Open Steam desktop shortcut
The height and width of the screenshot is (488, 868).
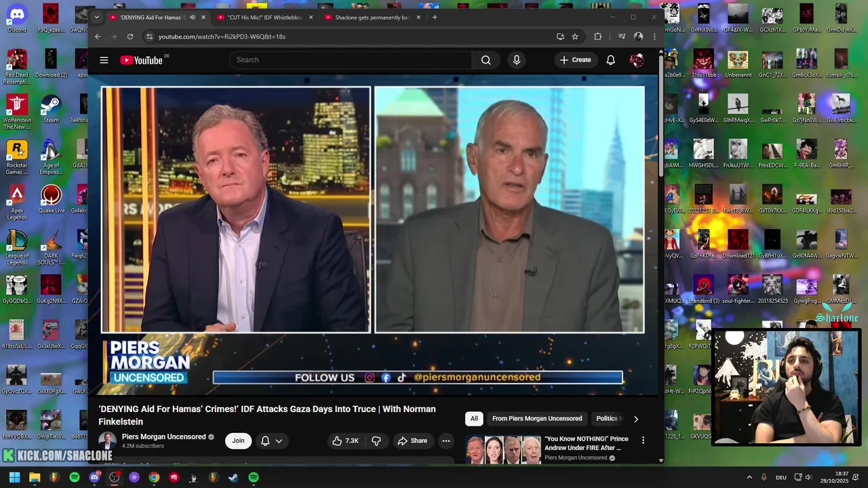tap(51, 108)
